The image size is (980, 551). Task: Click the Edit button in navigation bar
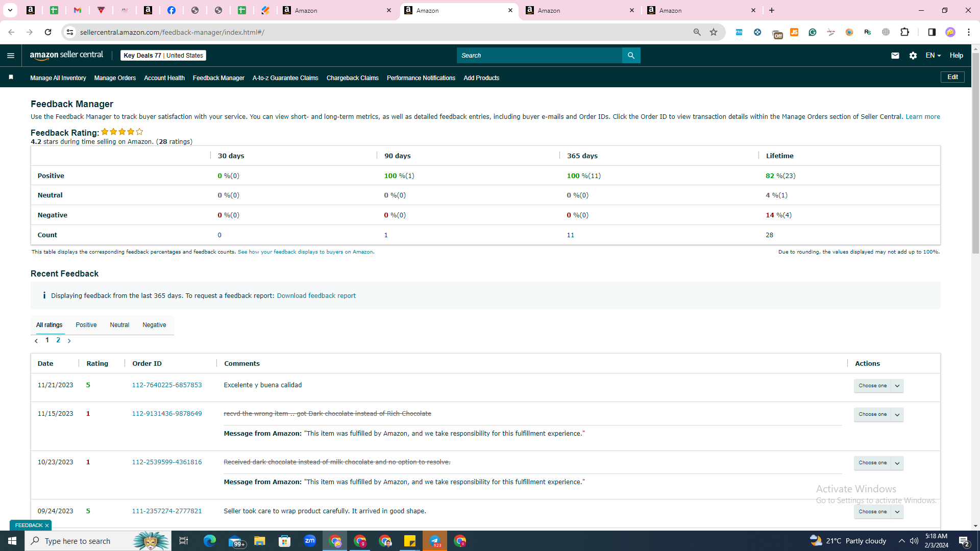coord(952,77)
